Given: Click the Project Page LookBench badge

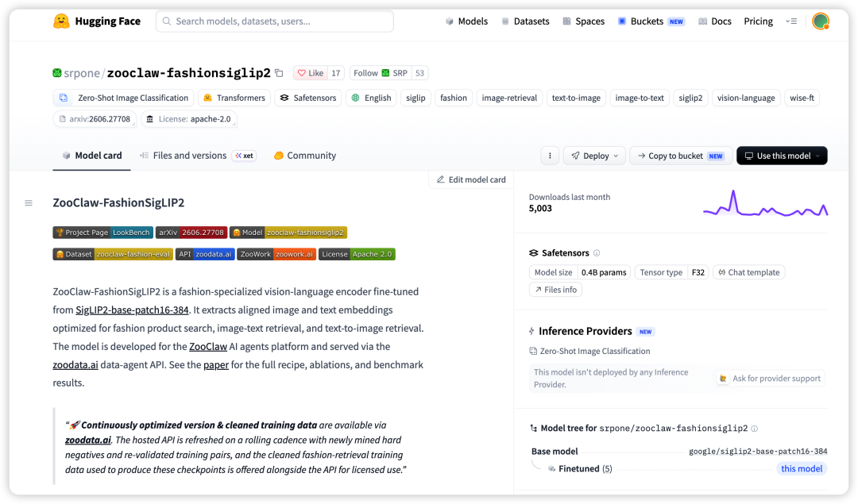Looking at the screenshot, I should click(x=102, y=233).
